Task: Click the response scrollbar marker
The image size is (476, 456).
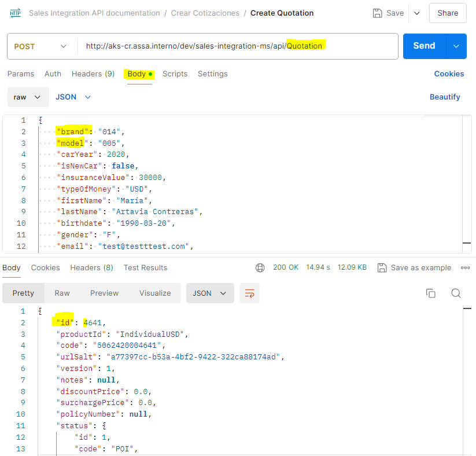Action: point(467,308)
